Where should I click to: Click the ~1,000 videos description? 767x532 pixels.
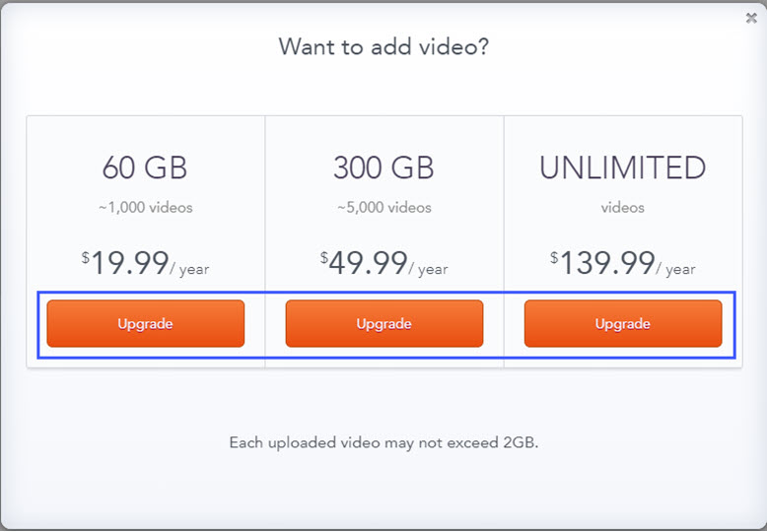[x=145, y=208]
